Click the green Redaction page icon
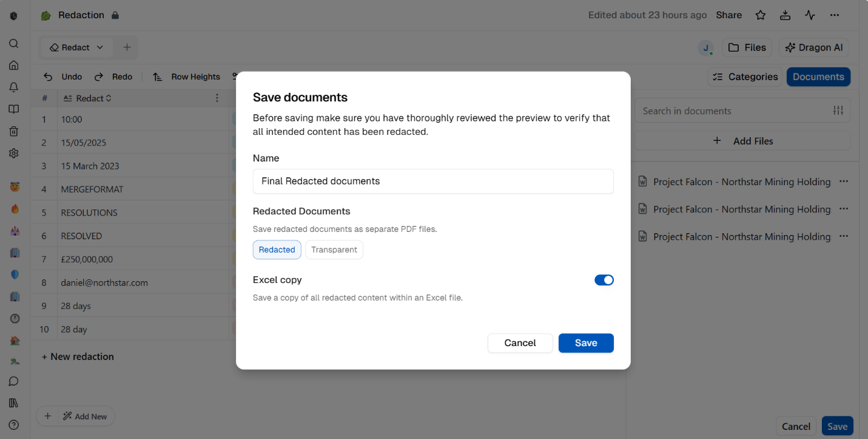 [x=45, y=16]
